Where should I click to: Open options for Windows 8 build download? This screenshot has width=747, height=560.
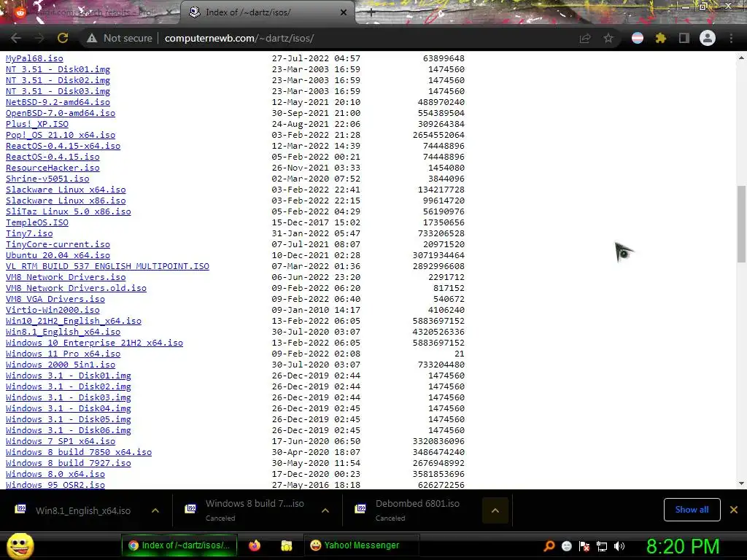coord(325,510)
